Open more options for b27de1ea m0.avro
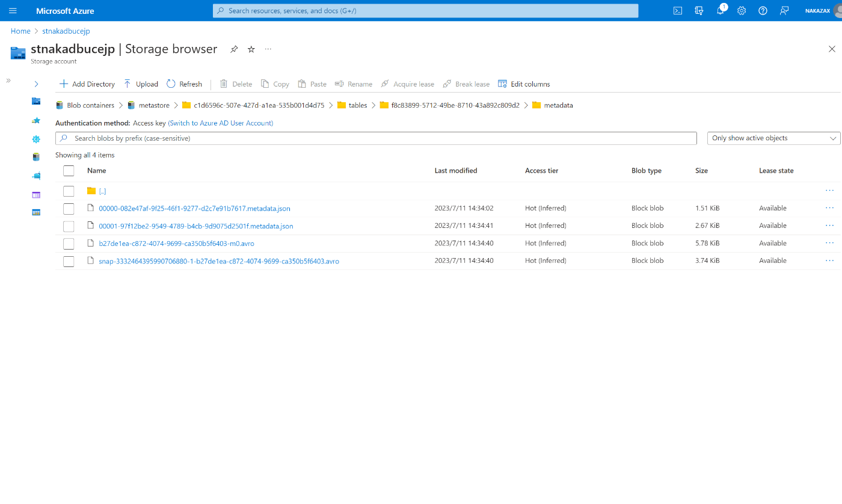The height and width of the screenshot is (504, 842). 830,243
